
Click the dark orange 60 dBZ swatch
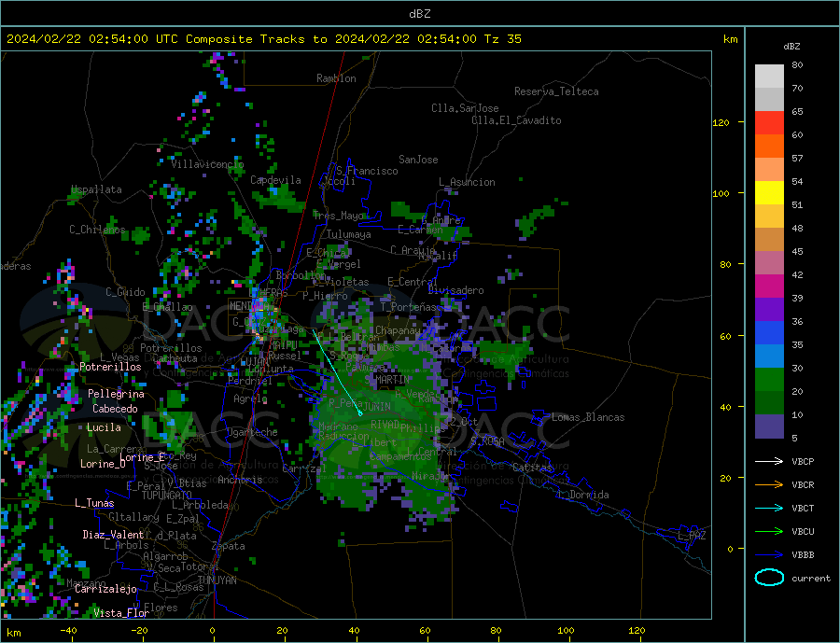click(x=769, y=146)
